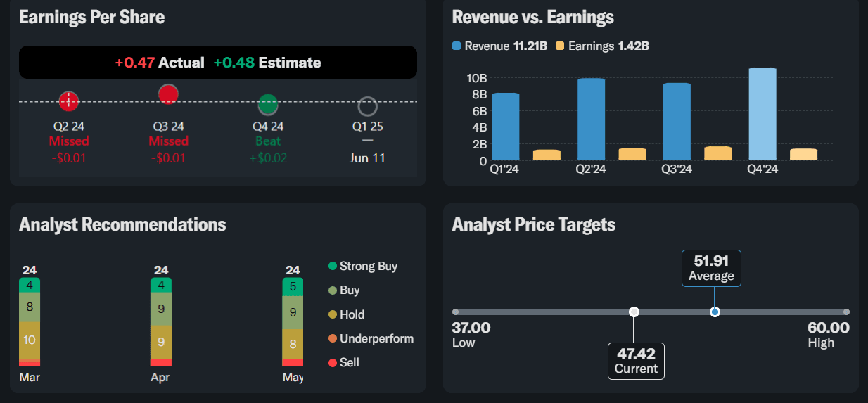This screenshot has height=403, width=868.
Task: Click the Q1'24 yellow earnings bar
Action: (547, 155)
